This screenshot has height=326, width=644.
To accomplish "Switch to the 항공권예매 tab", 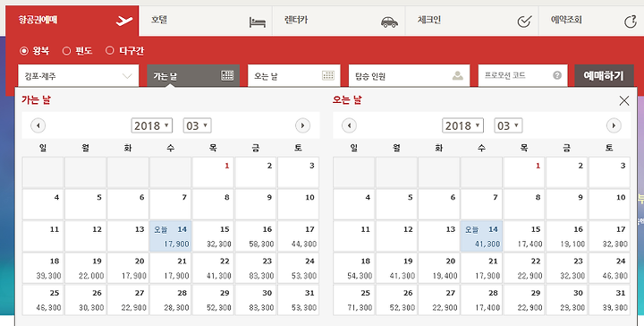I will pyautogui.click(x=72, y=21).
